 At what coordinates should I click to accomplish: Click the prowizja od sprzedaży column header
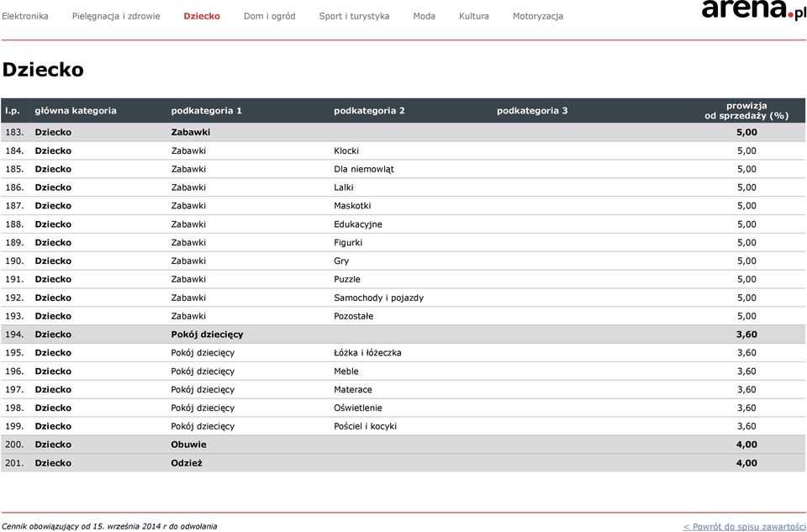coord(746,111)
